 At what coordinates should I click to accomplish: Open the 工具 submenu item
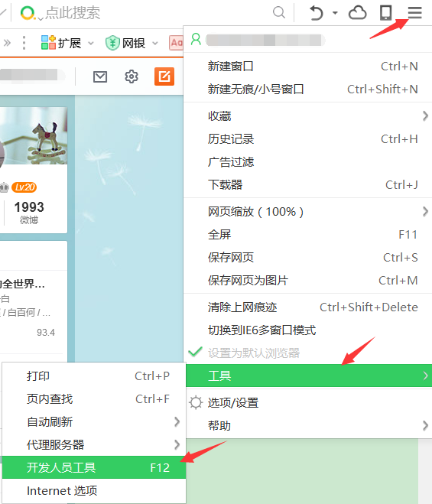click(309, 376)
